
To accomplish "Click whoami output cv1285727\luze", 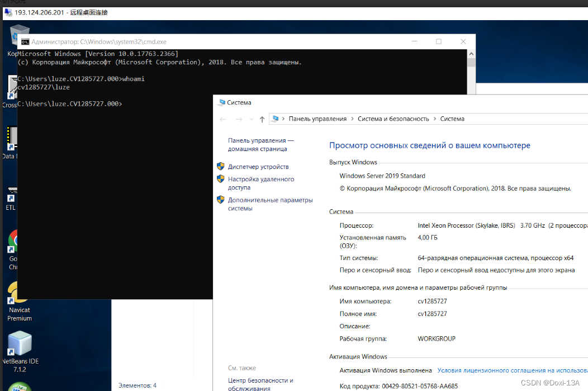I will point(44,87).
